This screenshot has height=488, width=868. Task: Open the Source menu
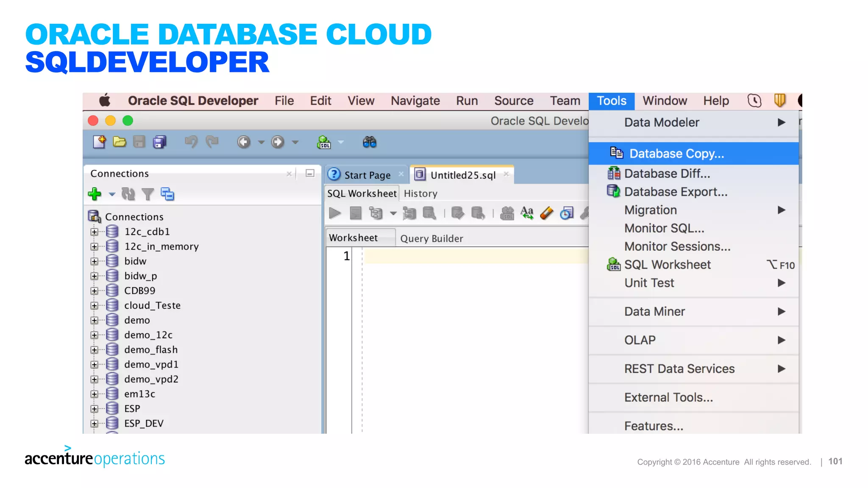pyautogui.click(x=514, y=101)
